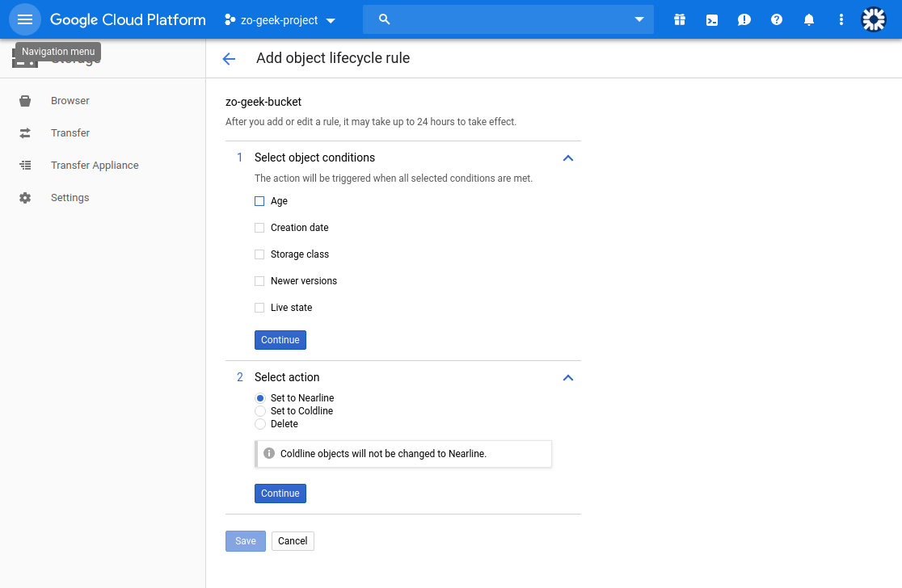Open Transfer Appliance in the sidebar
This screenshot has height=588, width=902.
click(95, 166)
